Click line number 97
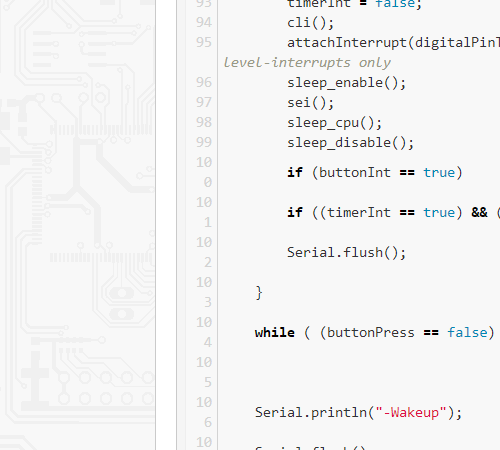This screenshot has height=450, width=500. point(204,103)
